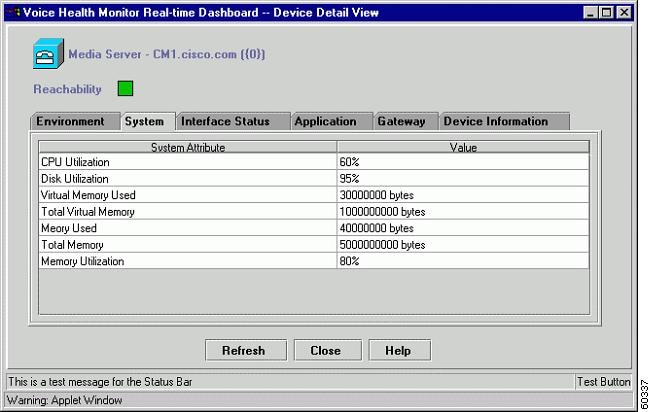Open the Gateway tab

tap(405, 121)
